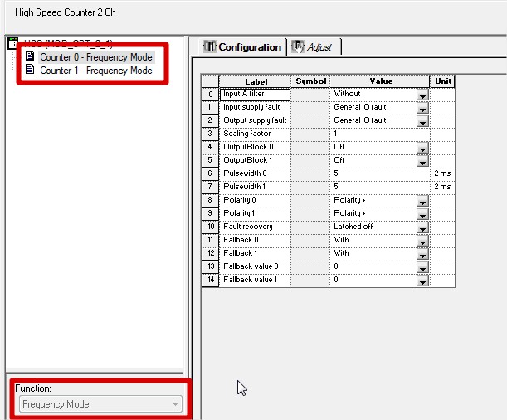Select Counter 1 - Frequency Mode
Viewport: 507px width, 420px height.
tap(96, 71)
